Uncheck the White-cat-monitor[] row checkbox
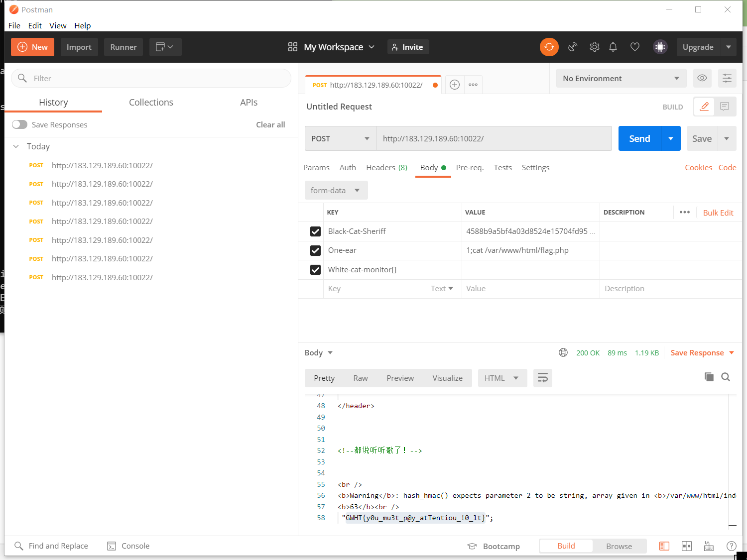 pyautogui.click(x=315, y=270)
